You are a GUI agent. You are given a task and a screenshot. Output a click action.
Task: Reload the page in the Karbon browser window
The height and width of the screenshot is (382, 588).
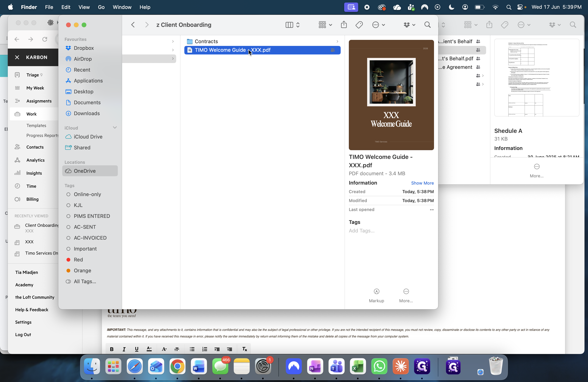45,39
